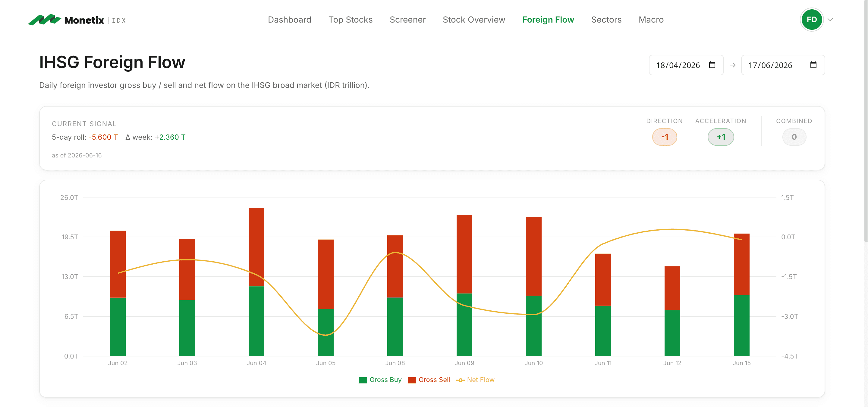Click the 19.5T left axis label

(70, 237)
